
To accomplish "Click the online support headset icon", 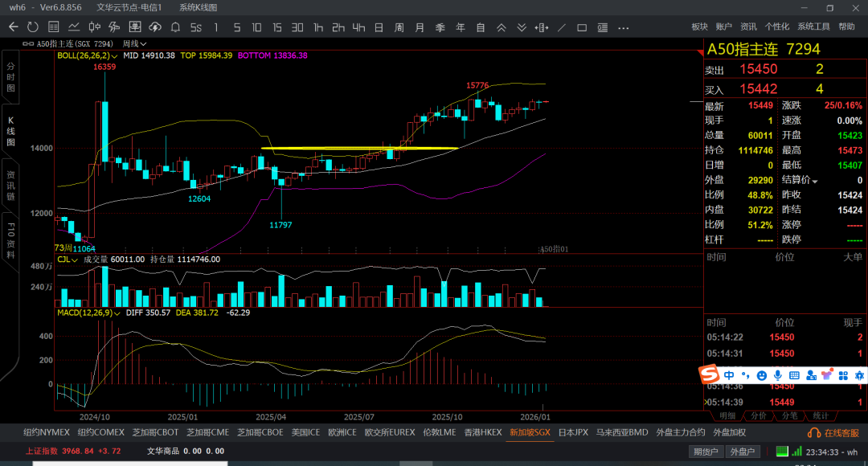I will click(x=814, y=433).
